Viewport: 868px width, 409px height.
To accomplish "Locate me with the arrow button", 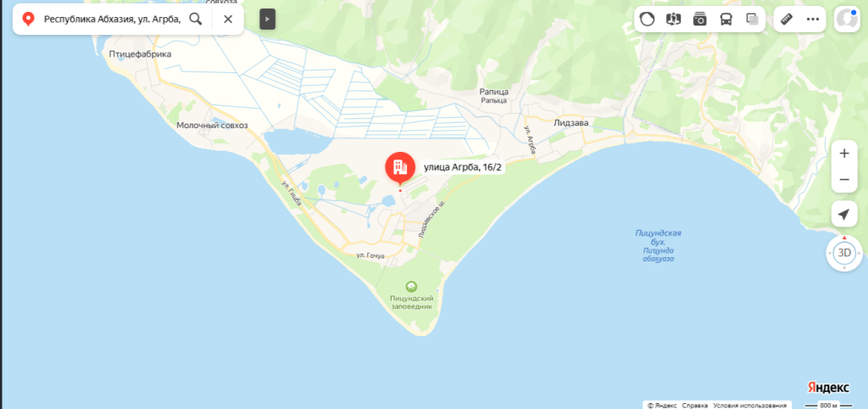I will (844, 214).
